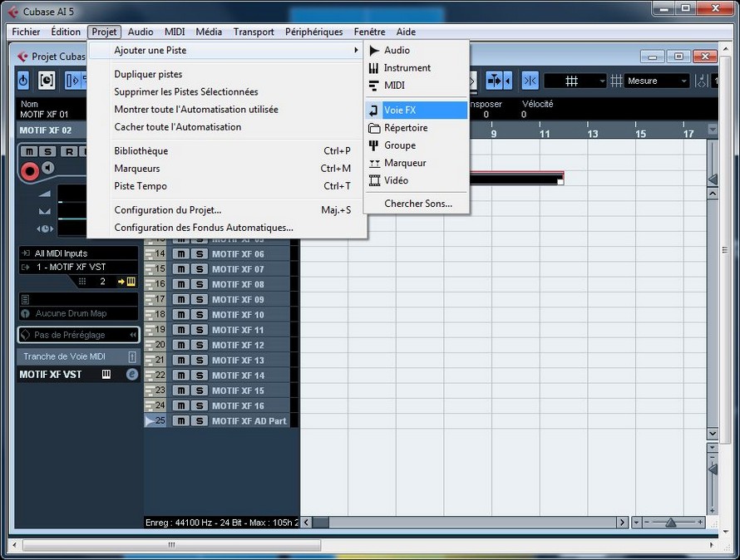Screen dimensions: 740x560
Task: Mute the MOTIF XF AD Part track
Action: click(x=180, y=421)
